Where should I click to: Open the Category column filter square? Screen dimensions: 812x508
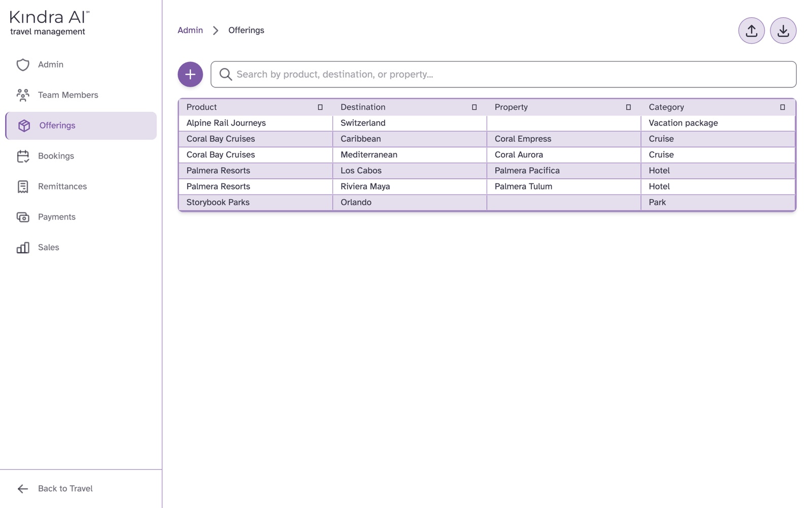click(783, 107)
